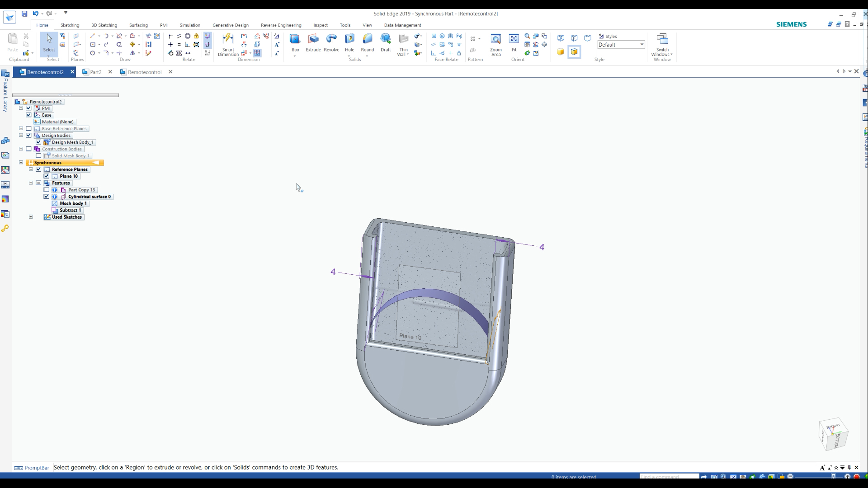This screenshot has height=488, width=868.
Task: Select Part Copy 13 in feature tree
Action: click(81, 189)
